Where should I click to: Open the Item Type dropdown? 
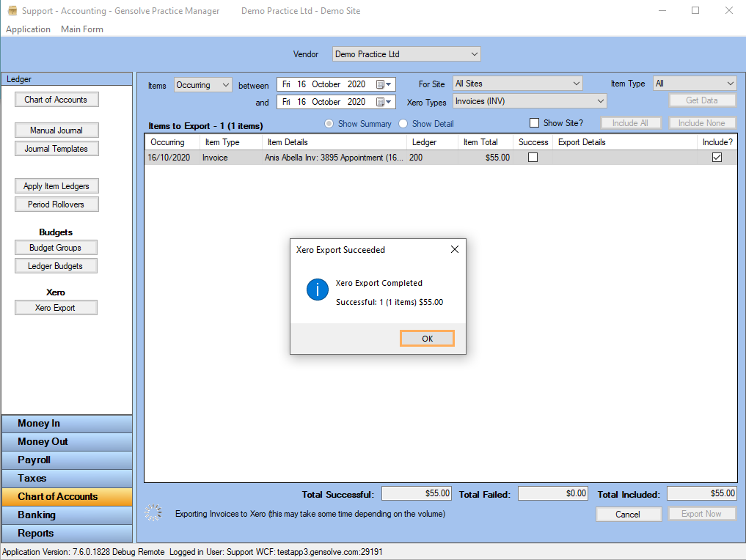(x=729, y=84)
